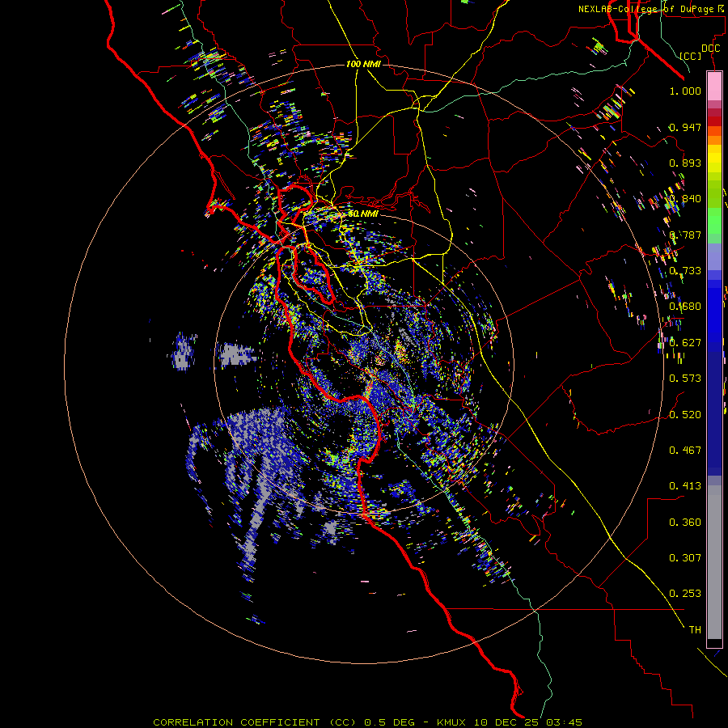
Task: Click the TH threshold label
Action: coord(695,630)
